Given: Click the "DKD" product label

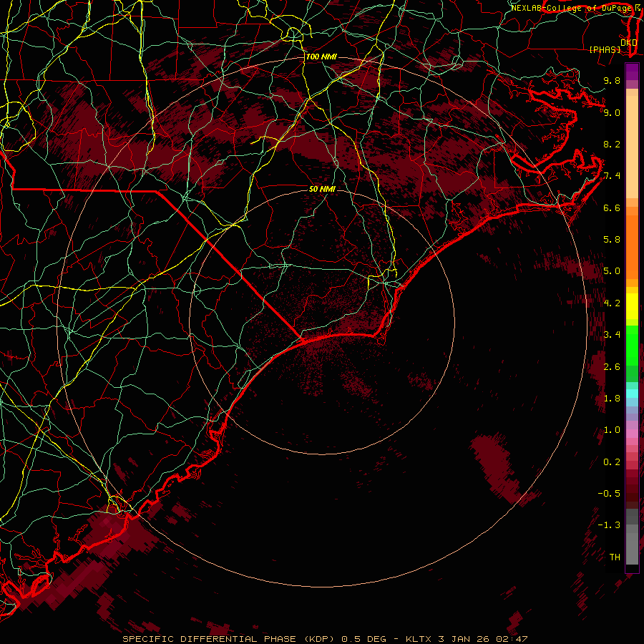Looking at the screenshot, I should point(628,43).
